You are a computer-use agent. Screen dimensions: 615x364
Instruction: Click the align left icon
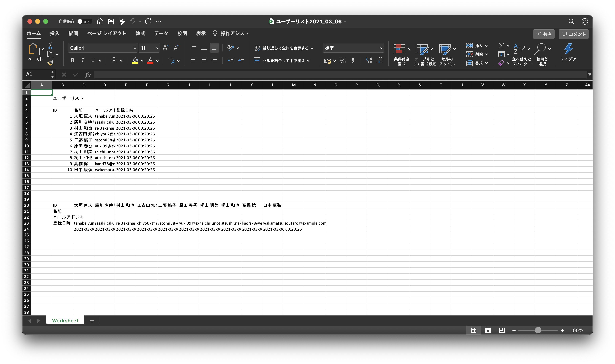point(194,61)
